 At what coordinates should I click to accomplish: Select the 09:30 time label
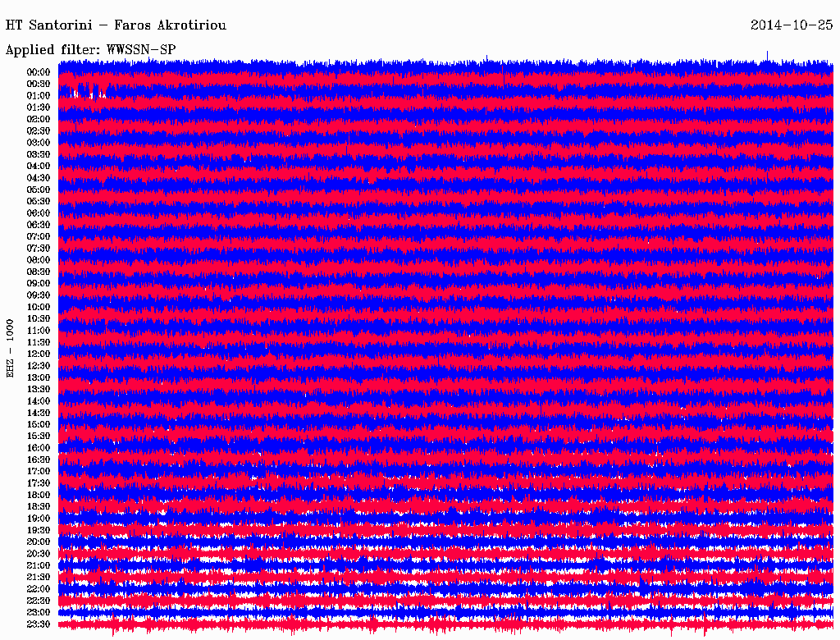pyautogui.click(x=39, y=295)
